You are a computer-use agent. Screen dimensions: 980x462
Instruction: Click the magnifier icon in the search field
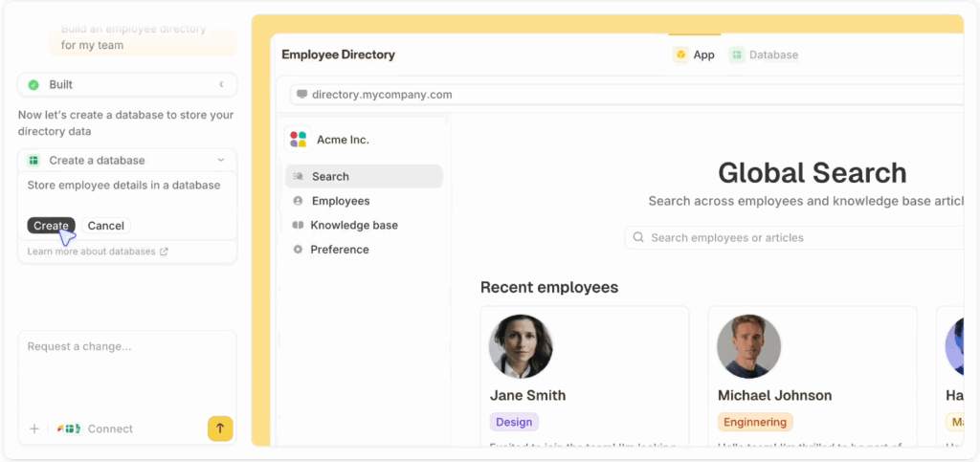point(638,238)
